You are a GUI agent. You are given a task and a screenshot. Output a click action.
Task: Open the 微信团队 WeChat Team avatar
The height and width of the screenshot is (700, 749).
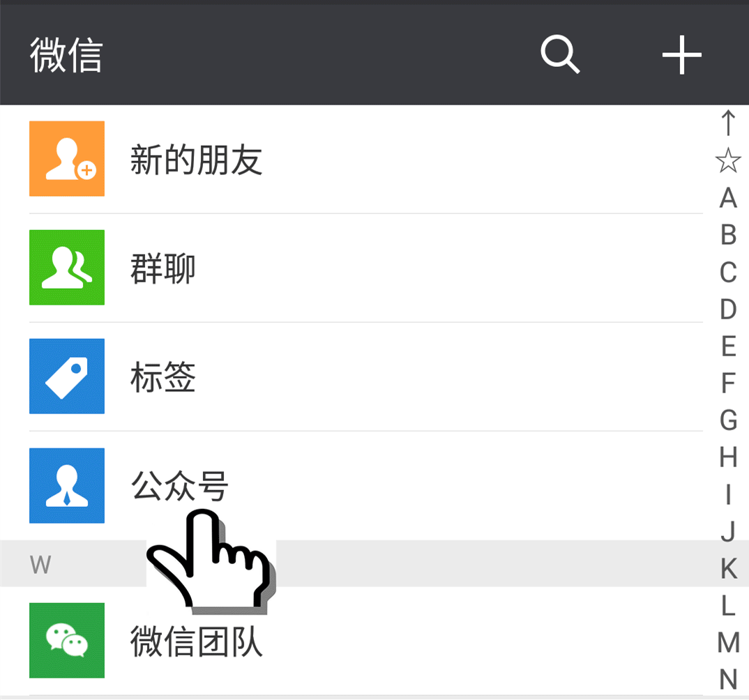(67, 640)
